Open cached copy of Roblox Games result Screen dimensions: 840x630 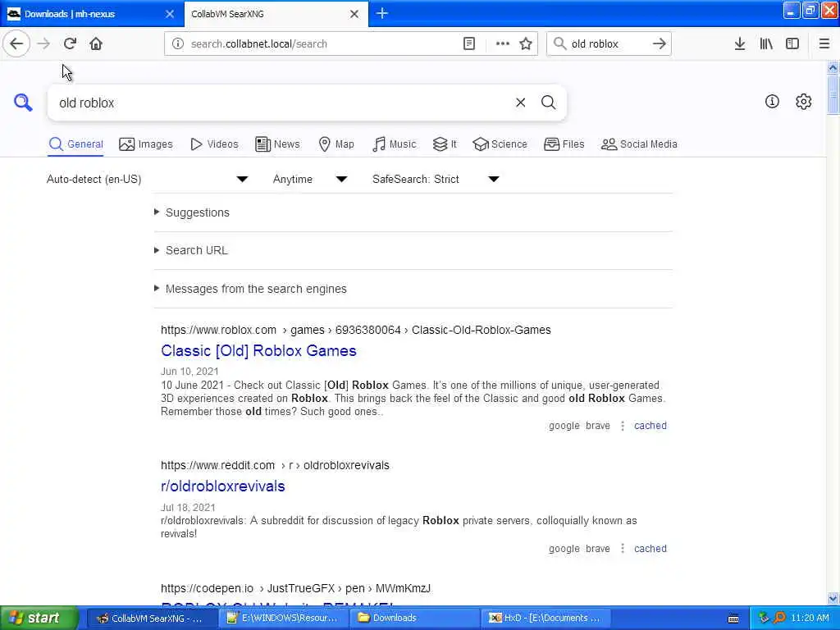651,426
